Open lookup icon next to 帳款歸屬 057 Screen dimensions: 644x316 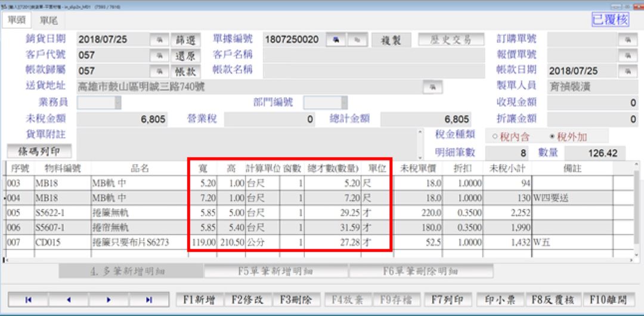[159, 71]
